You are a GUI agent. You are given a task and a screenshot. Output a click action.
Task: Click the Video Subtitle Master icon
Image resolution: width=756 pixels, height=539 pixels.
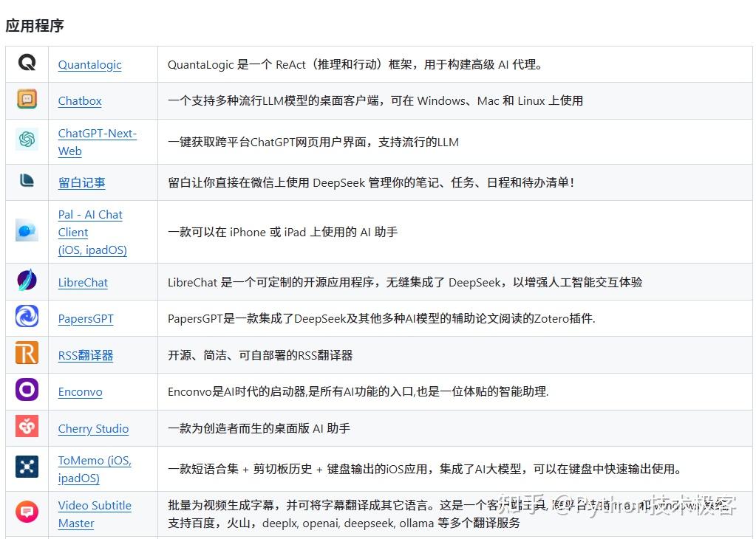pyautogui.click(x=27, y=512)
